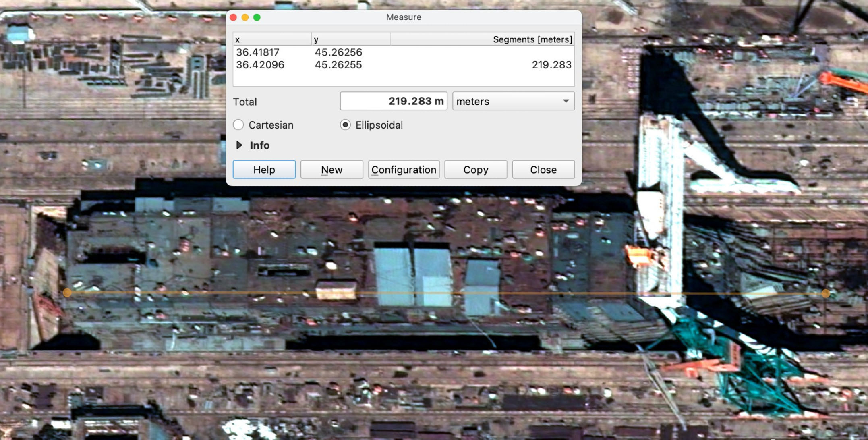Click the Help button
This screenshot has width=868, height=440.
(x=264, y=170)
